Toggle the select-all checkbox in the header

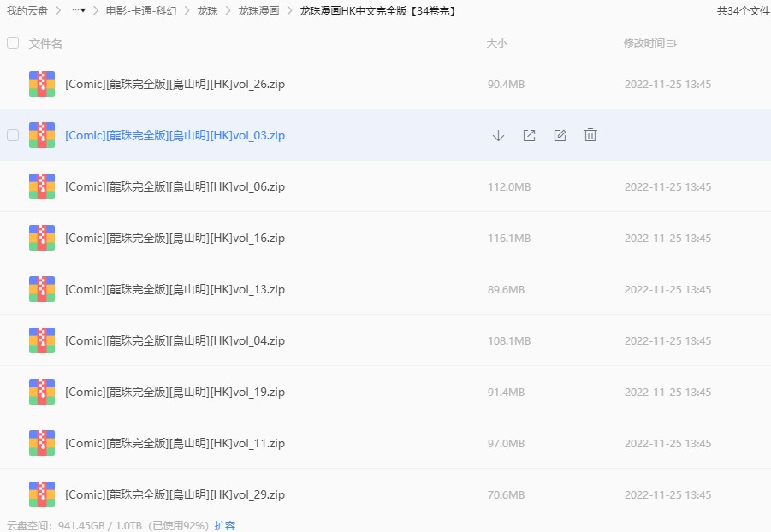(13, 43)
